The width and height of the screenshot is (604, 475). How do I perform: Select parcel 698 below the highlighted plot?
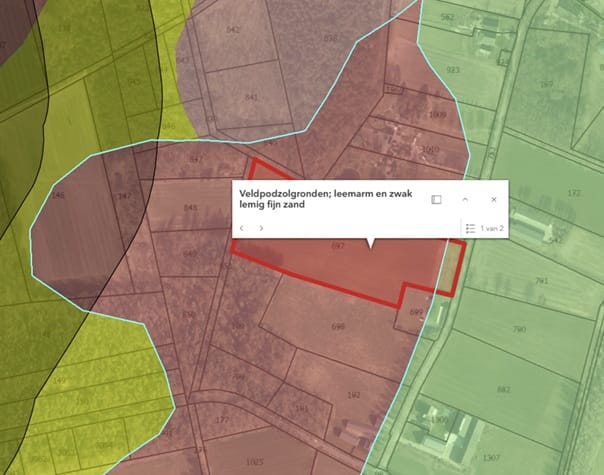338,327
